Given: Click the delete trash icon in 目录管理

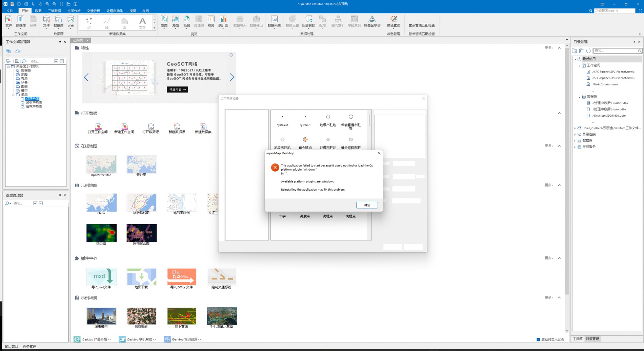Looking at the screenshot, I should 581,51.
